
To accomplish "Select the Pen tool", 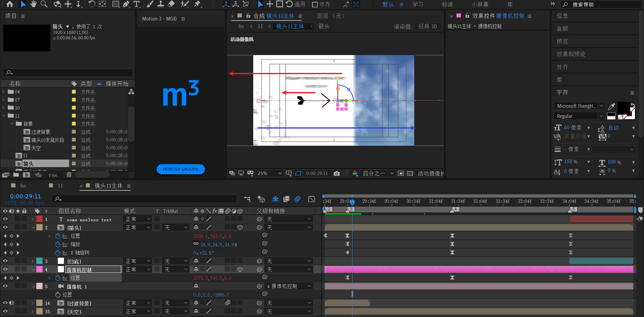I will pos(126,4).
